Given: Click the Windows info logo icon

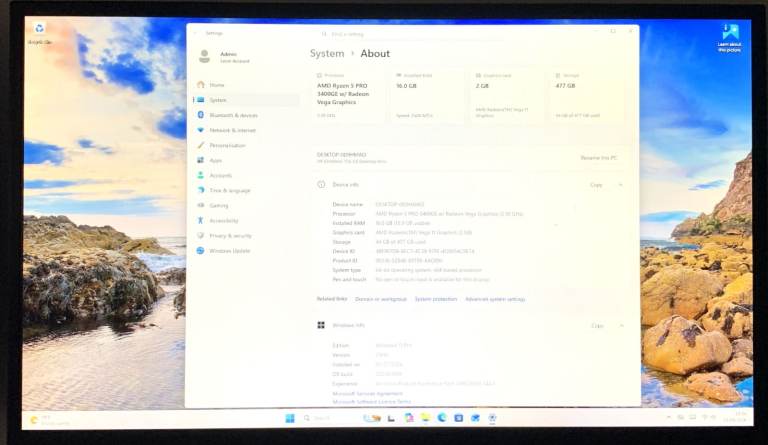Looking at the screenshot, I should tap(321, 325).
